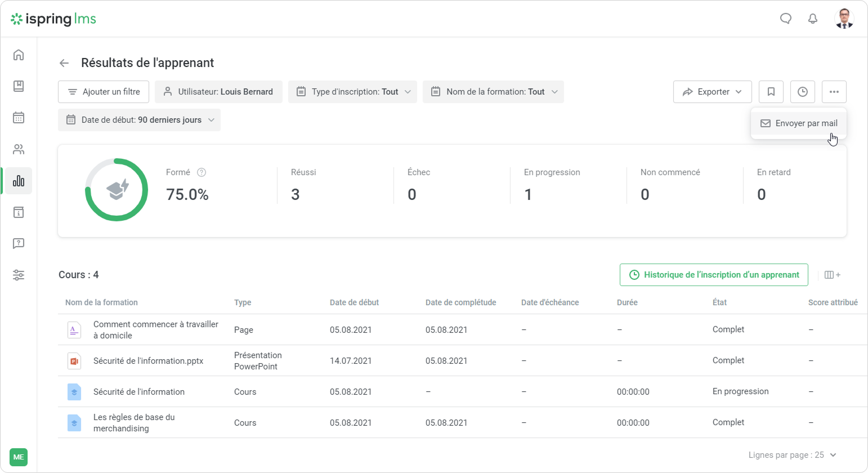The width and height of the screenshot is (868, 473).
Task: Expand the Type d'inscription filter dropdown
Action: (352, 92)
